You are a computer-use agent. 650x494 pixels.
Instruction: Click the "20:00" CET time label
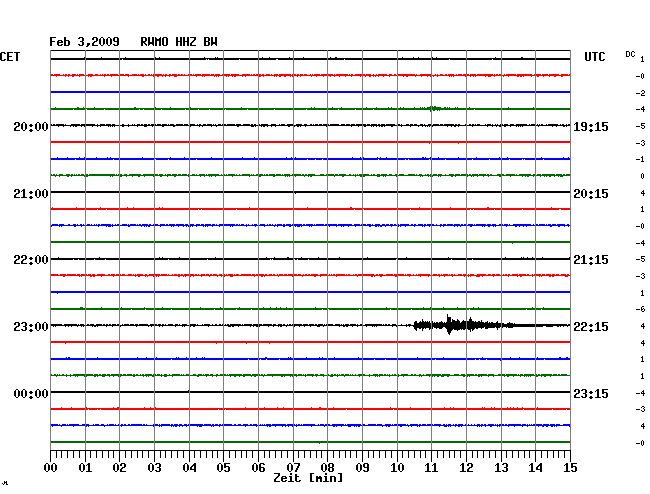pos(31,126)
